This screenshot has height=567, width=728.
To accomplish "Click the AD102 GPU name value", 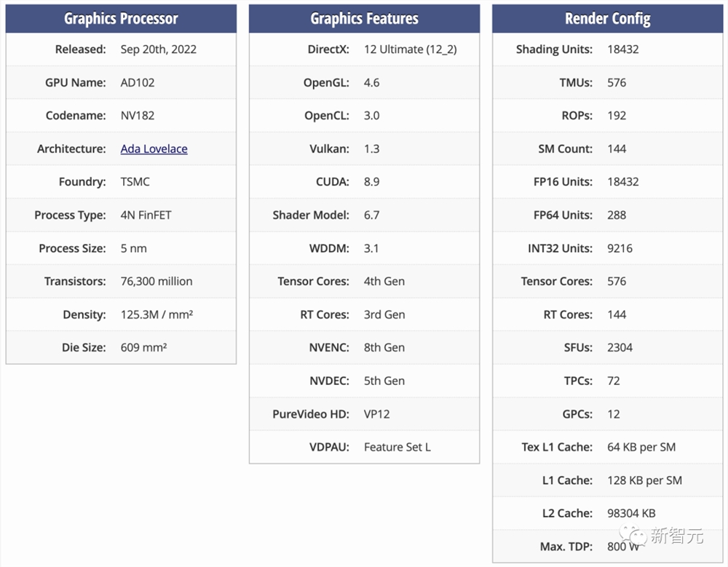I will pyautogui.click(x=138, y=83).
